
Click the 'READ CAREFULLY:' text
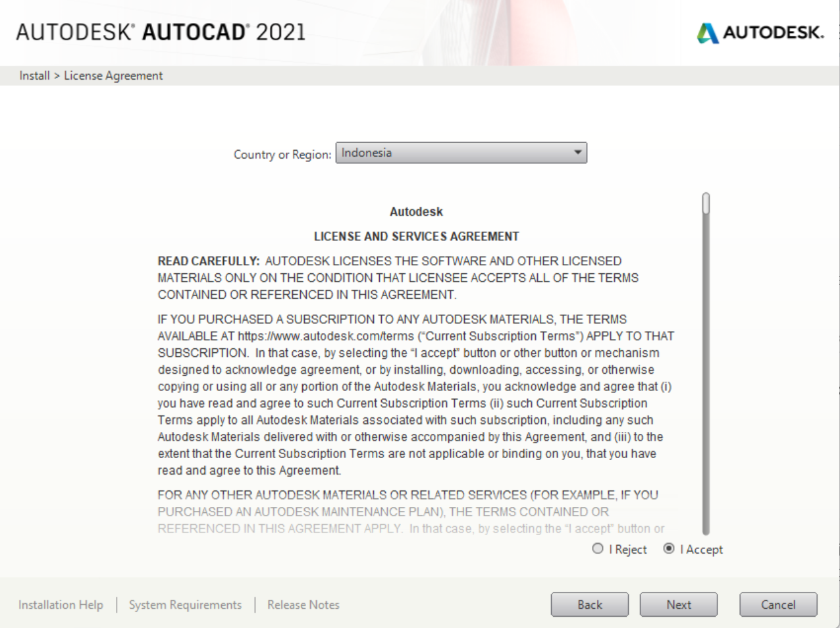[x=209, y=261]
